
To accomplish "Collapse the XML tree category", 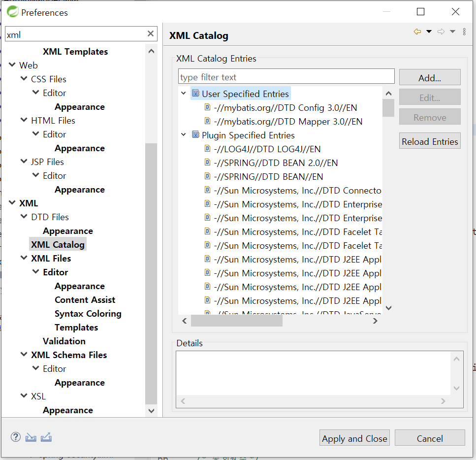I will pyautogui.click(x=12, y=202).
